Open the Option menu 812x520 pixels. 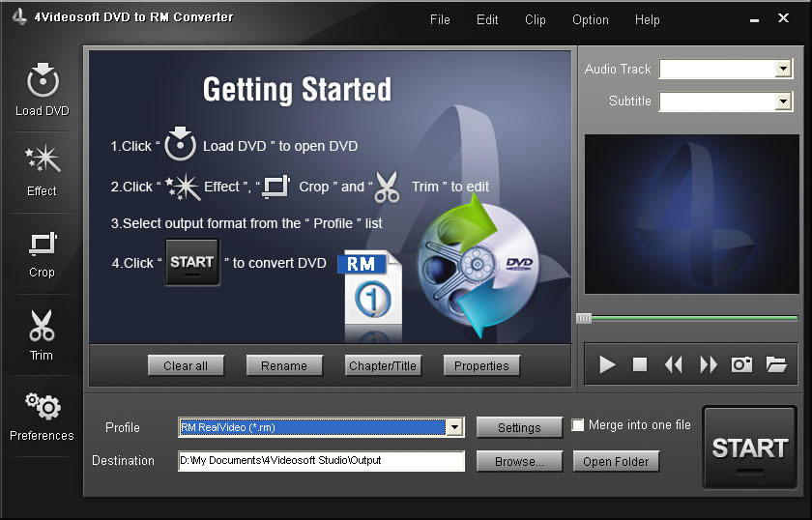[x=590, y=19]
